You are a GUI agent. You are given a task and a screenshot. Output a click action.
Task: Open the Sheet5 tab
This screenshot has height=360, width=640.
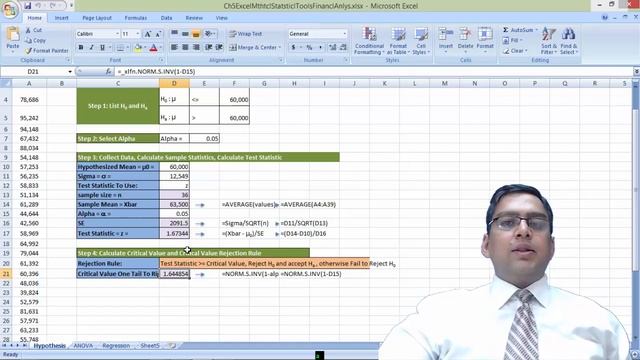(150, 346)
